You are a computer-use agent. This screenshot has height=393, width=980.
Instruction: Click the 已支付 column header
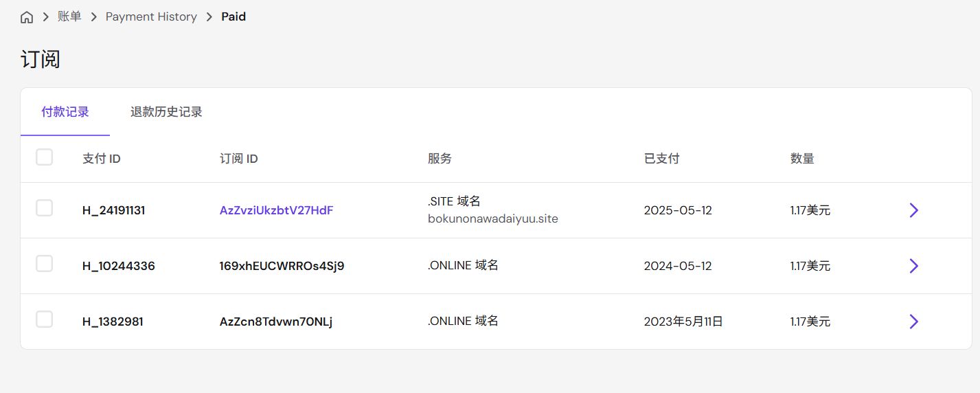click(x=661, y=159)
